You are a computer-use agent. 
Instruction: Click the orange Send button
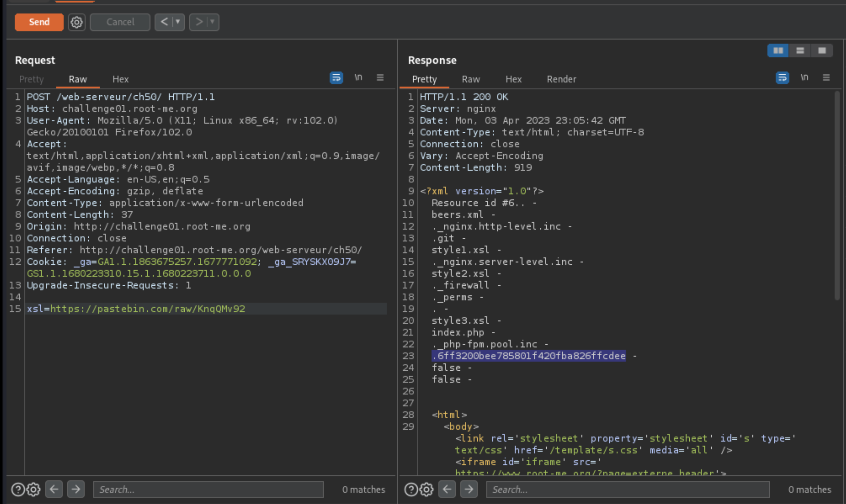tap(39, 22)
